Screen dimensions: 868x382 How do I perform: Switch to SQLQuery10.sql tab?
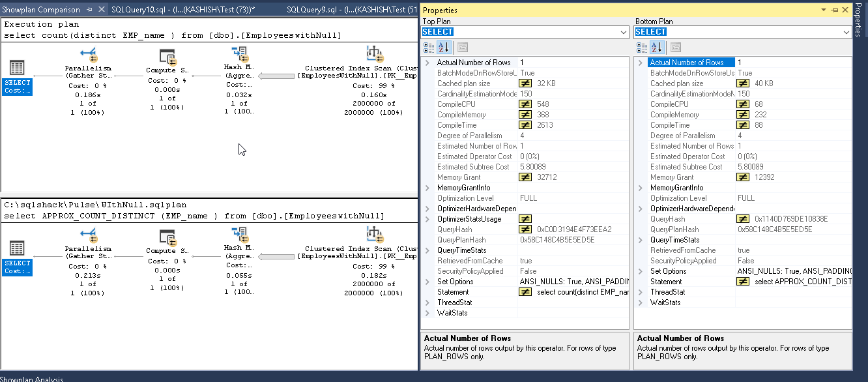click(182, 10)
